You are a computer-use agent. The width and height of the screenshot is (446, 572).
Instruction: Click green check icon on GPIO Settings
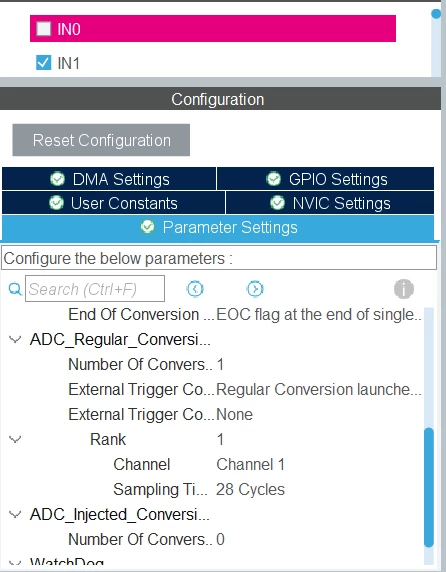coord(274,179)
